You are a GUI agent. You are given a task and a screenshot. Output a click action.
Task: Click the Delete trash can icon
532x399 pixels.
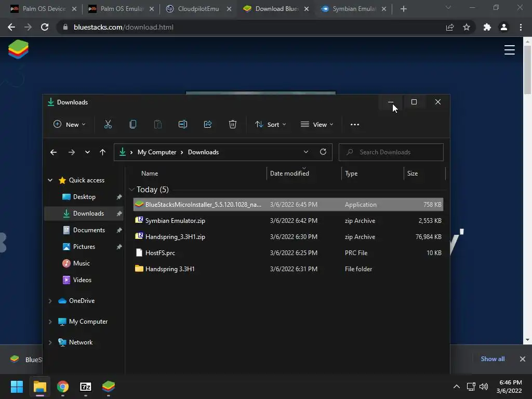[x=232, y=125]
